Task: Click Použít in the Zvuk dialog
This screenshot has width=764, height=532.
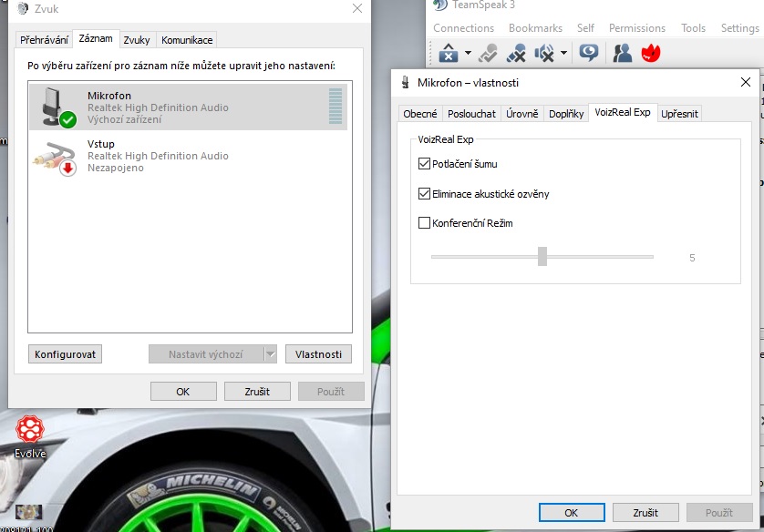Action: 331,392
